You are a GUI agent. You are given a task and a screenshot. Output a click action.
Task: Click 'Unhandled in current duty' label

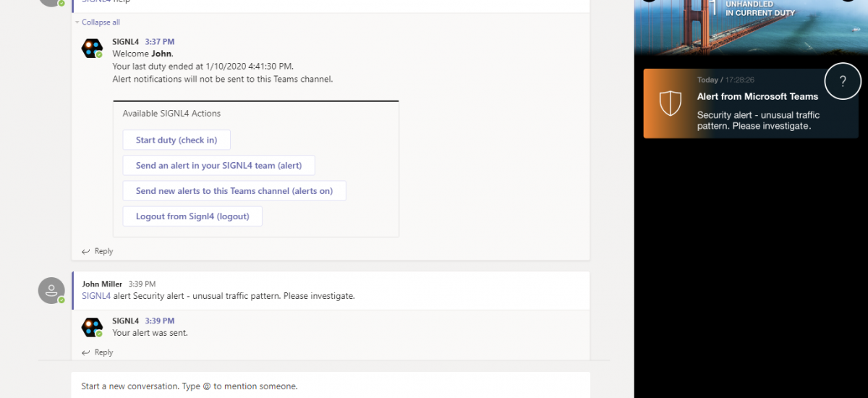click(x=760, y=9)
